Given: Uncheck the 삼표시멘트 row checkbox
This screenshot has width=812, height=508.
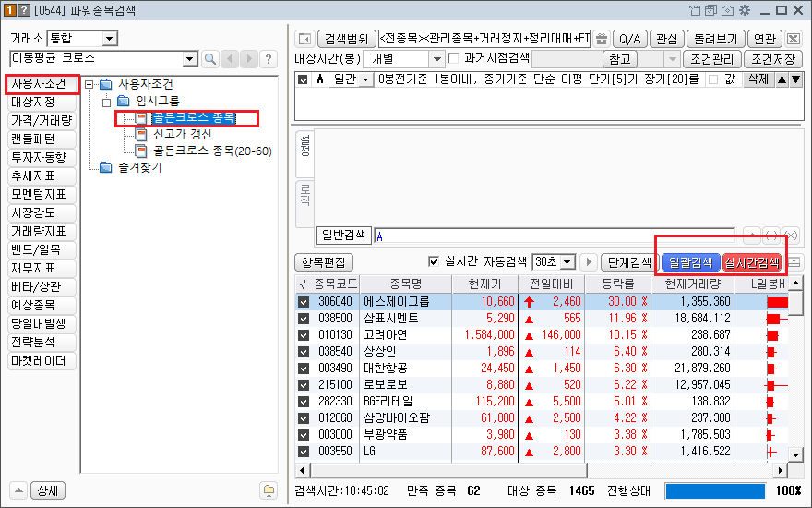Looking at the screenshot, I should (304, 318).
